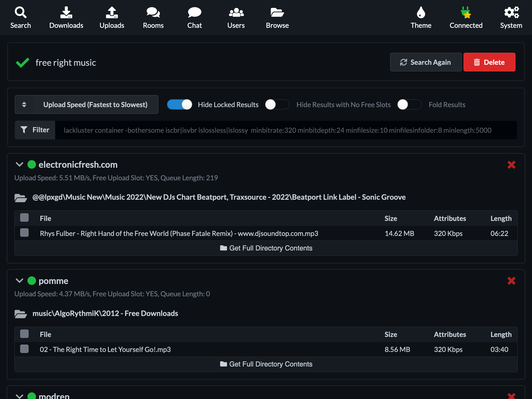
Task: Collapse electronicfresh.com results chevron
Action: click(19, 165)
